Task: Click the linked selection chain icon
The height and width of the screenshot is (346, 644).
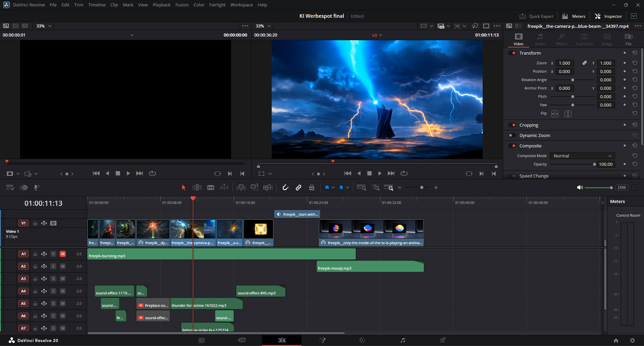Action: click(298, 188)
